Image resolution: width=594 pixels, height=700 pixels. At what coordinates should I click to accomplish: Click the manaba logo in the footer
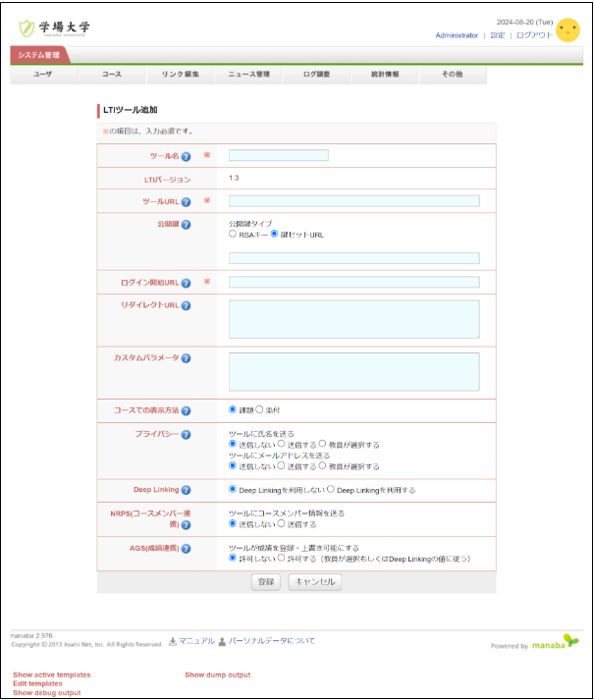pyautogui.click(x=555, y=642)
